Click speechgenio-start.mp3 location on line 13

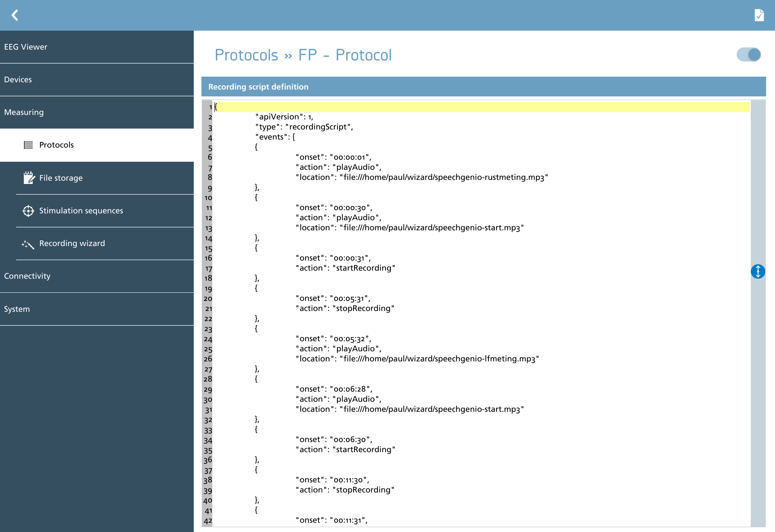pyautogui.click(x=410, y=227)
